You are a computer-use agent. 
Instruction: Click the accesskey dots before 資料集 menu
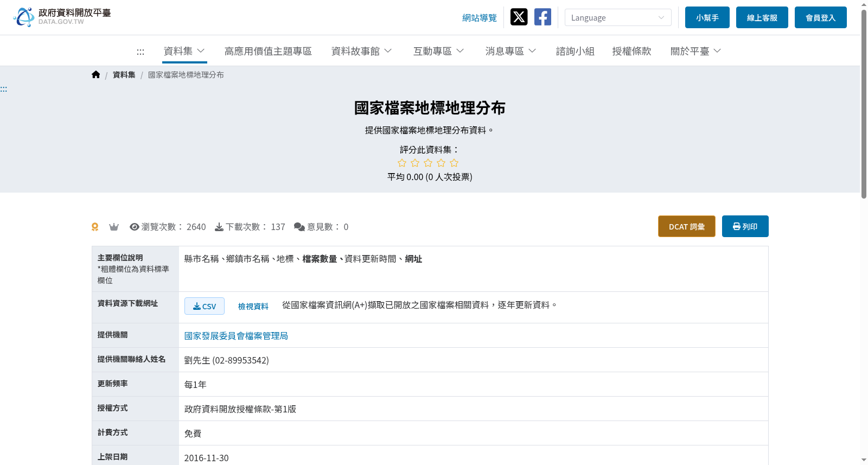click(x=141, y=52)
